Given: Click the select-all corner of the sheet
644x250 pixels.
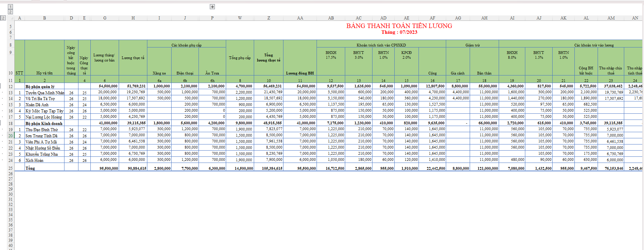Looking at the screenshot, I should coord(11,18).
